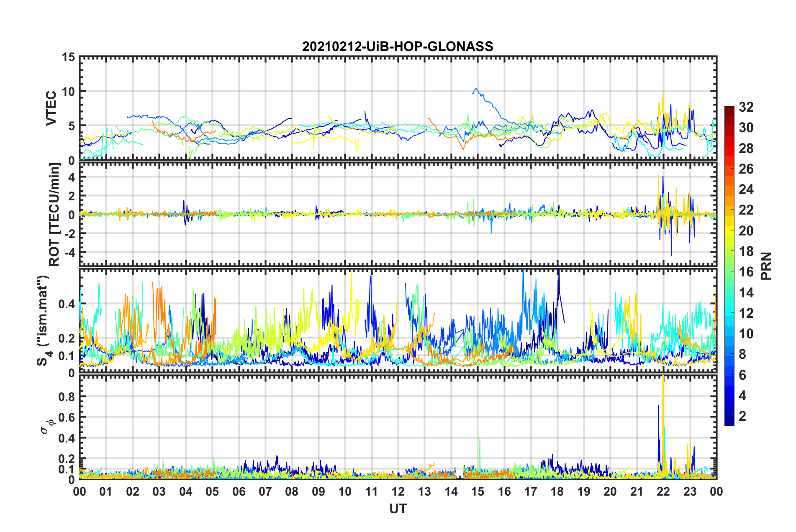Click x-axis hour label 01

(106, 491)
